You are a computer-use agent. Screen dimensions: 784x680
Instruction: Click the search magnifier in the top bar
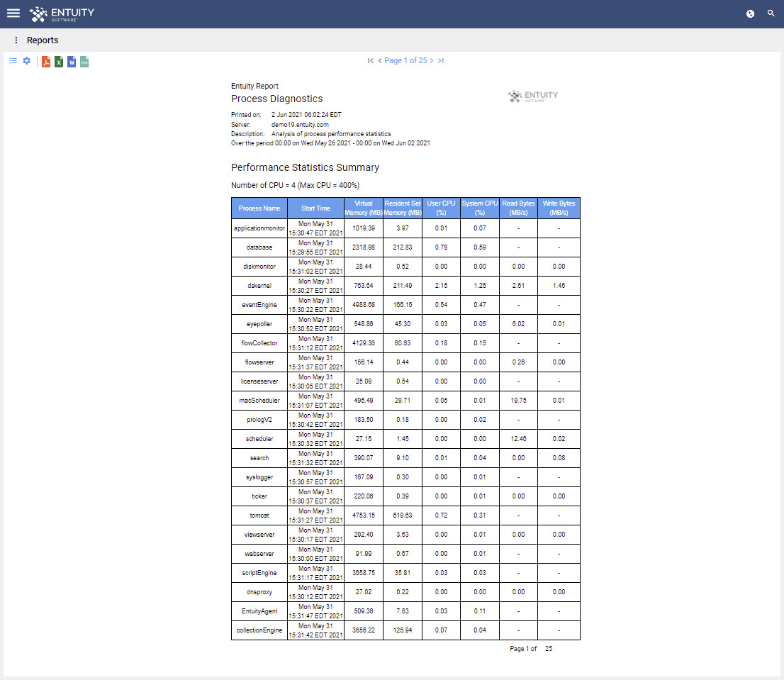coord(771,13)
